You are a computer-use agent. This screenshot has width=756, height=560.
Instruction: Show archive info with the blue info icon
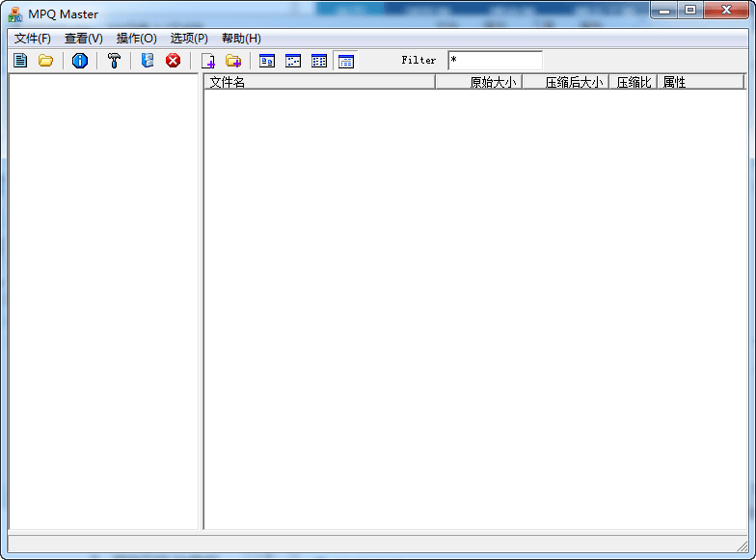pyautogui.click(x=79, y=61)
